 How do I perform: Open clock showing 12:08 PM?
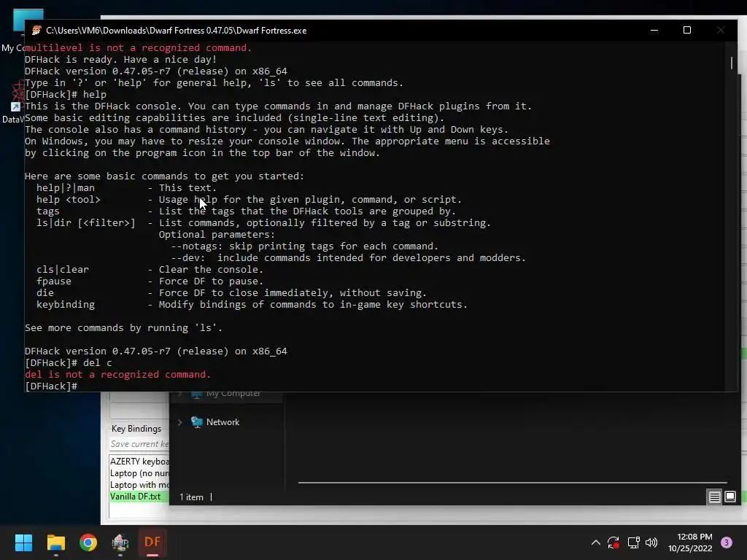[690, 542]
